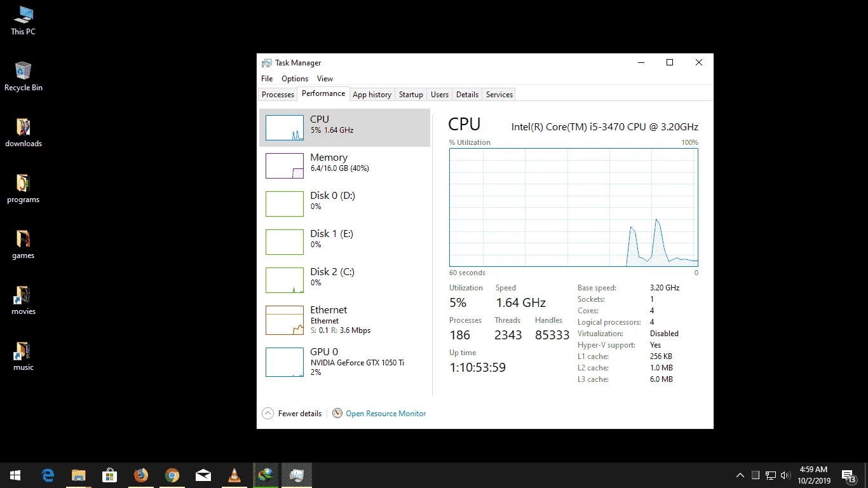Switch to the Details tab
The width and height of the screenshot is (868, 488).
point(467,95)
